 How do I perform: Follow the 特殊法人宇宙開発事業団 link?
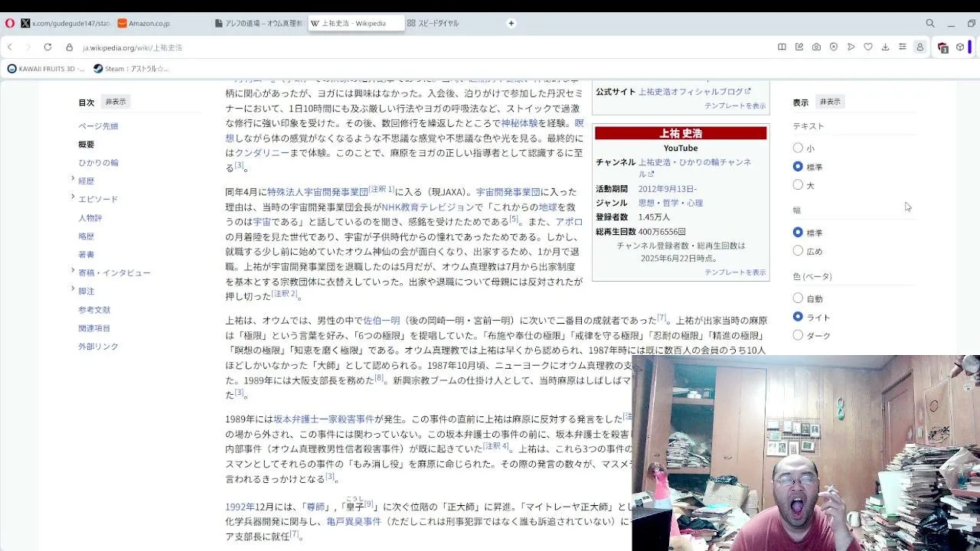click(318, 192)
